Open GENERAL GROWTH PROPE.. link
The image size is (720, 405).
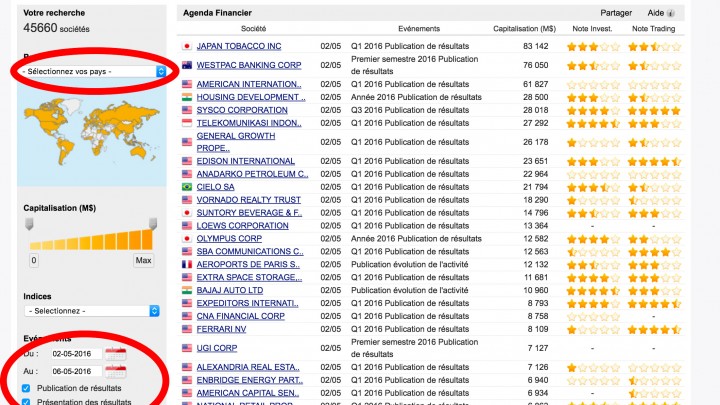pyautogui.click(x=236, y=142)
